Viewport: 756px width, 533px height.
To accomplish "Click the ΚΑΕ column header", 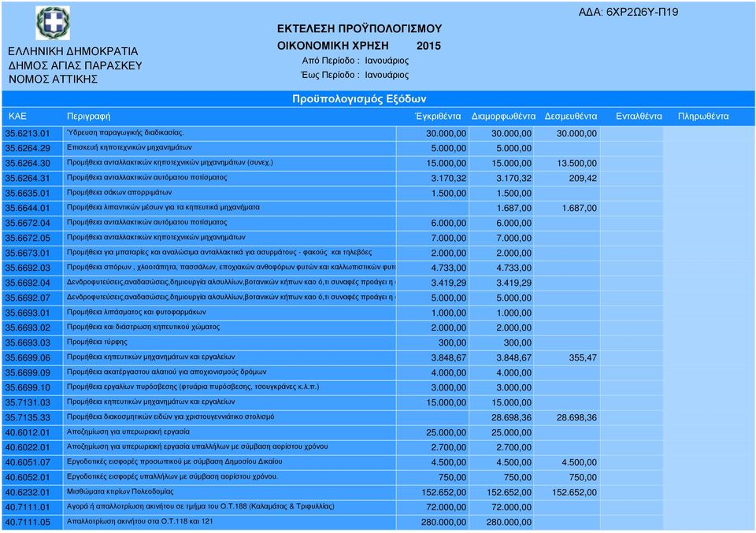I will tap(17, 117).
